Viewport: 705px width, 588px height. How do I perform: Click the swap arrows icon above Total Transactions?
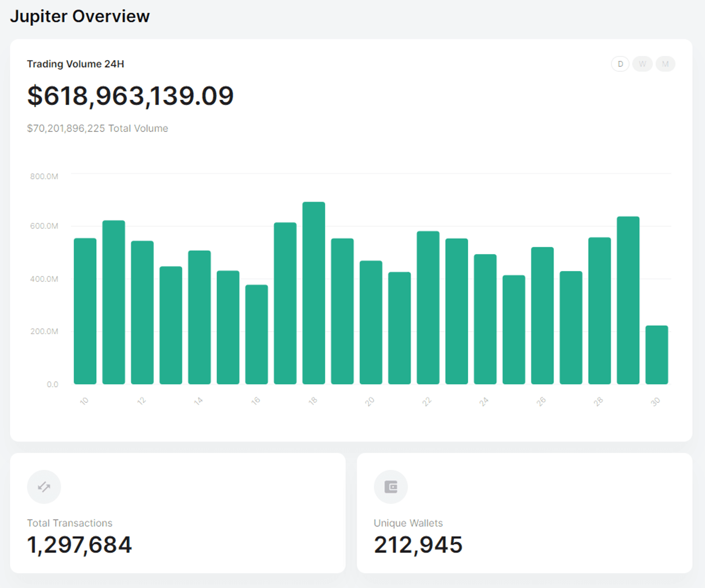coord(44,487)
